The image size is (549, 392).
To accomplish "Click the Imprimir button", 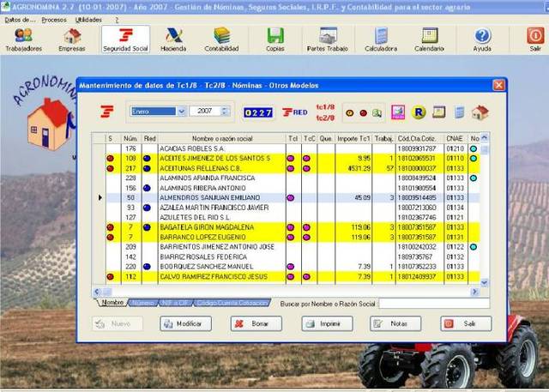I will click(327, 323).
